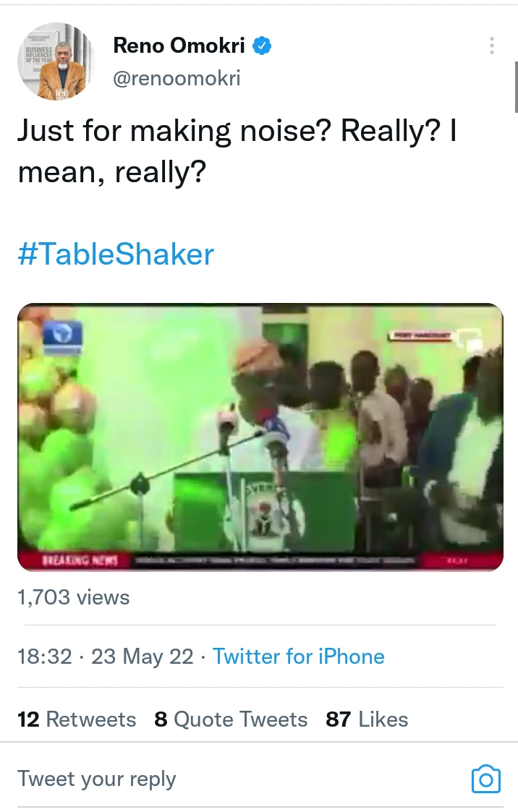Open the tweet's three-dot more options menu
Viewport: 518px width, 812px height.
[x=492, y=46]
